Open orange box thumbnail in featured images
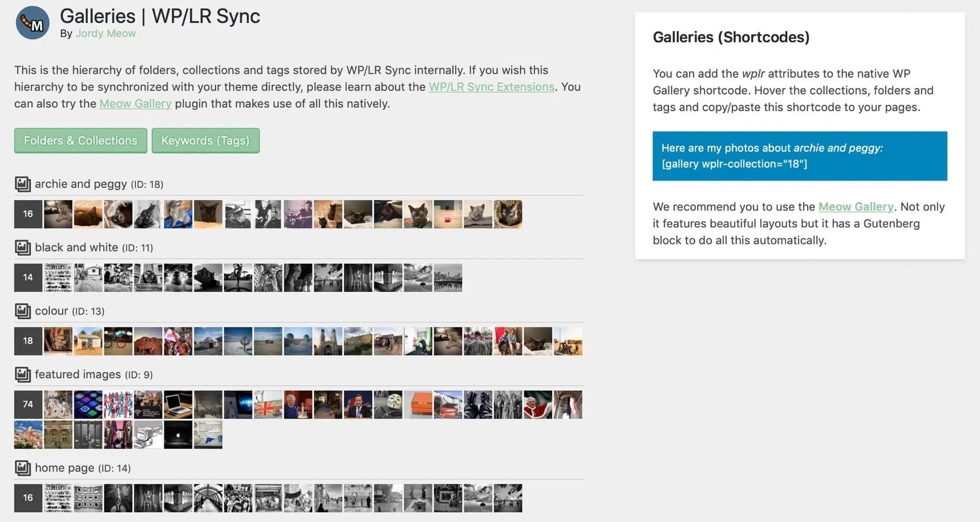 tap(418, 405)
